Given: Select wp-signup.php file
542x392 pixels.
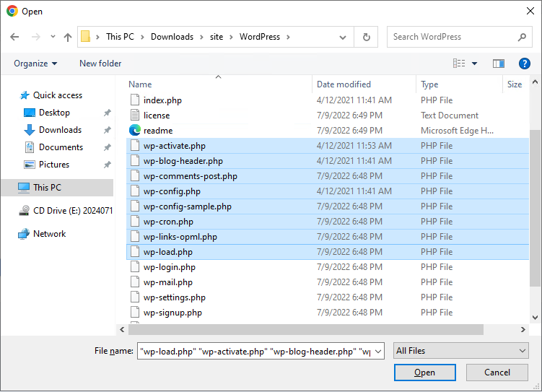Looking at the screenshot, I should coord(328,313).
